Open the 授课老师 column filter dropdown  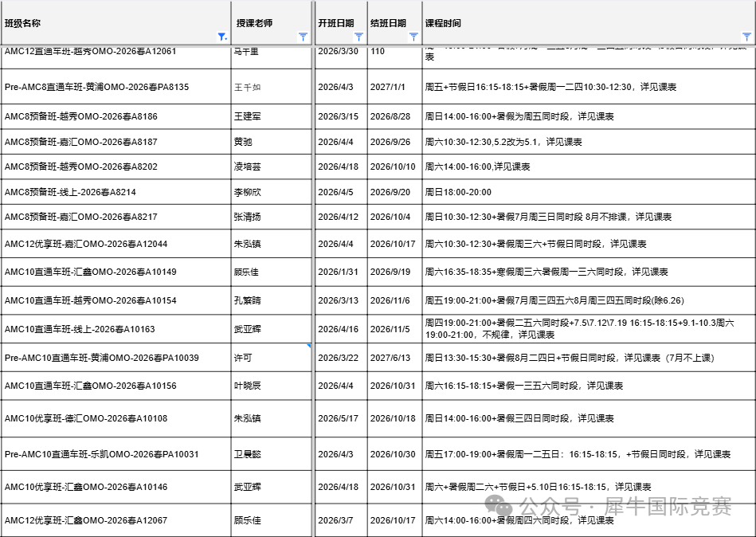click(x=303, y=37)
